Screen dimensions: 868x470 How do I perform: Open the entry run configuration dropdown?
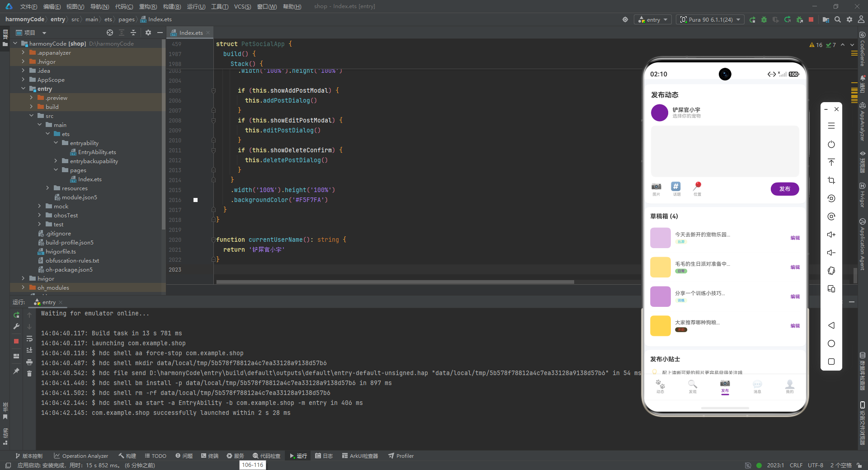[653, 20]
